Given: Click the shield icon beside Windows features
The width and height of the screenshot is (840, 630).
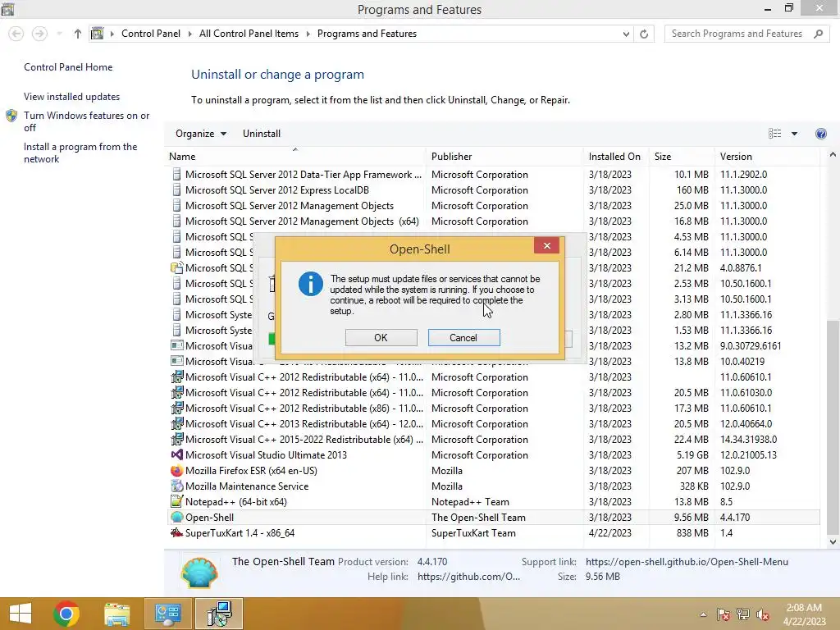Looking at the screenshot, I should 11,116.
